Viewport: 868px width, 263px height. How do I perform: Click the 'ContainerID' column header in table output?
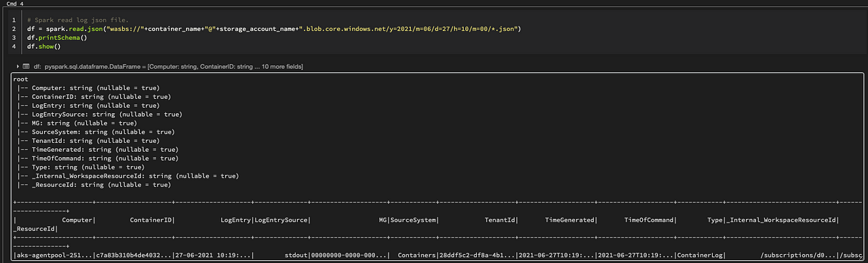click(x=151, y=220)
